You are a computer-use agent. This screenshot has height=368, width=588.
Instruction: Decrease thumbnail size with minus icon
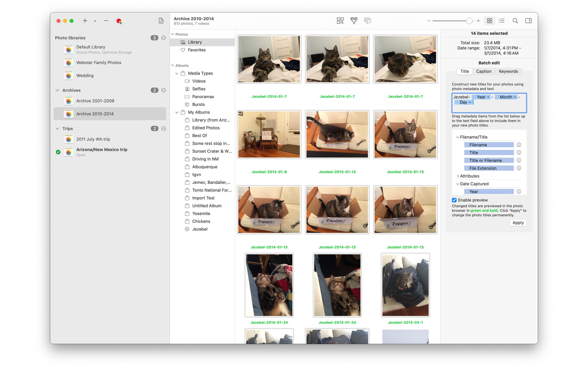point(429,21)
